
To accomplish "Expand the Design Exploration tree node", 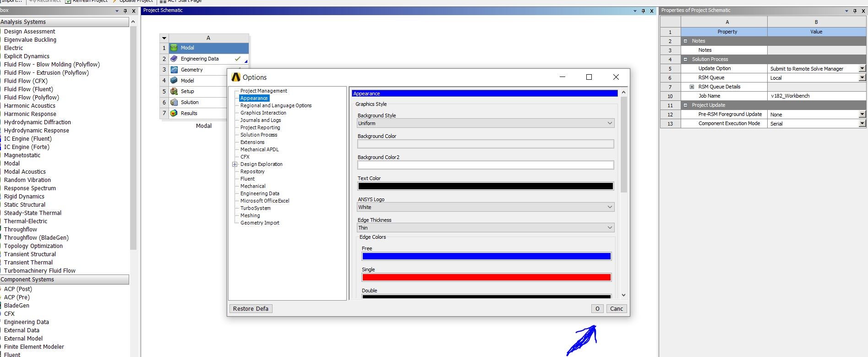I will coord(235,164).
